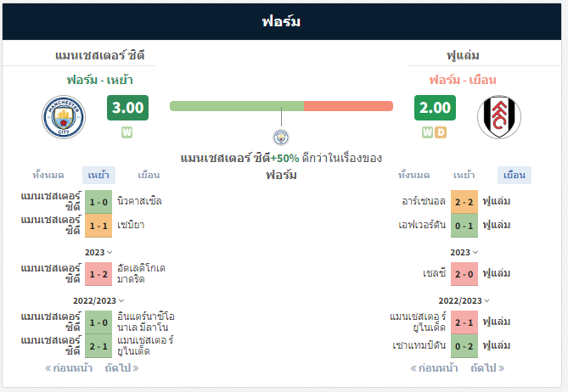Select the เยือน filter under Manchester City
Screen dimensions: 568x392
click(x=149, y=175)
